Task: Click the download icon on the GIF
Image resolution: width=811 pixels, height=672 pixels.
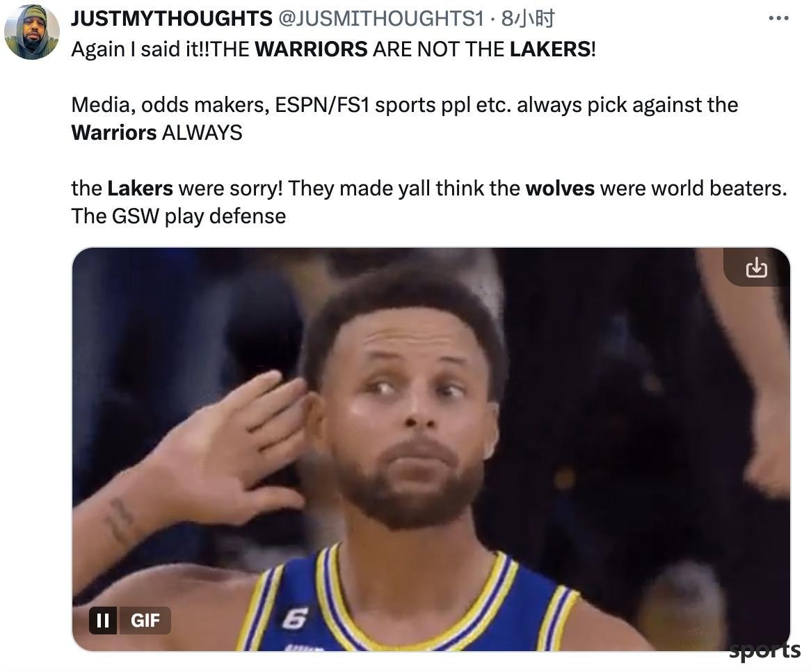Action: point(756,267)
